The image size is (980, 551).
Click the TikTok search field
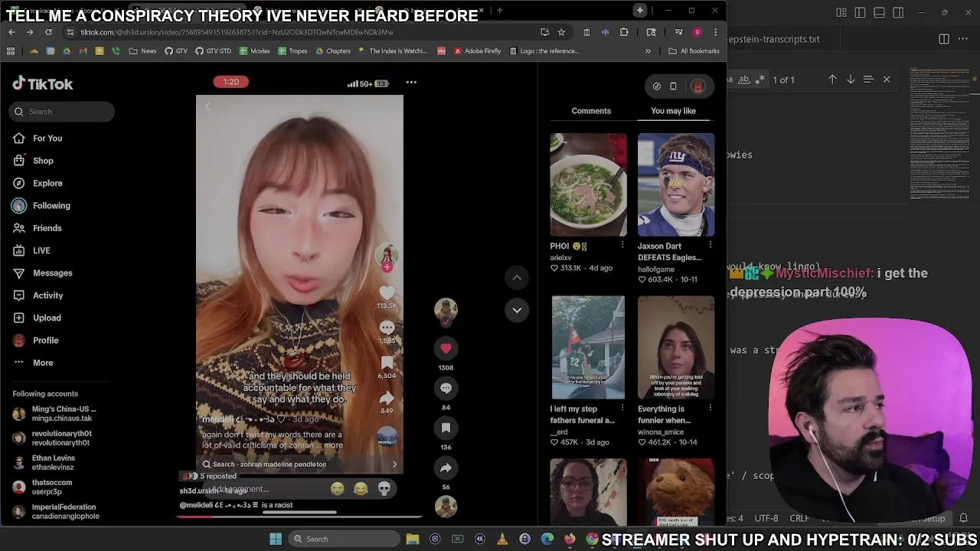coord(63,112)
